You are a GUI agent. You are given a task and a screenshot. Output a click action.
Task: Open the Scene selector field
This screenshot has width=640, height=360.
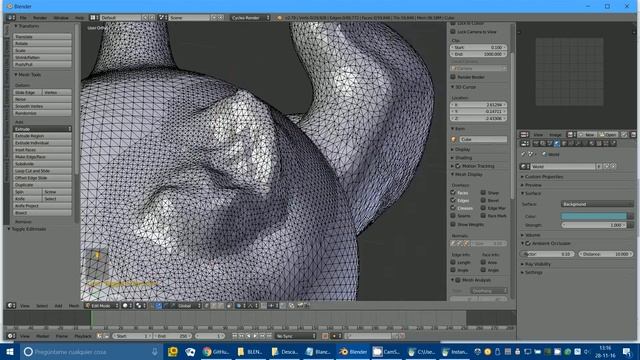[189, 18]
